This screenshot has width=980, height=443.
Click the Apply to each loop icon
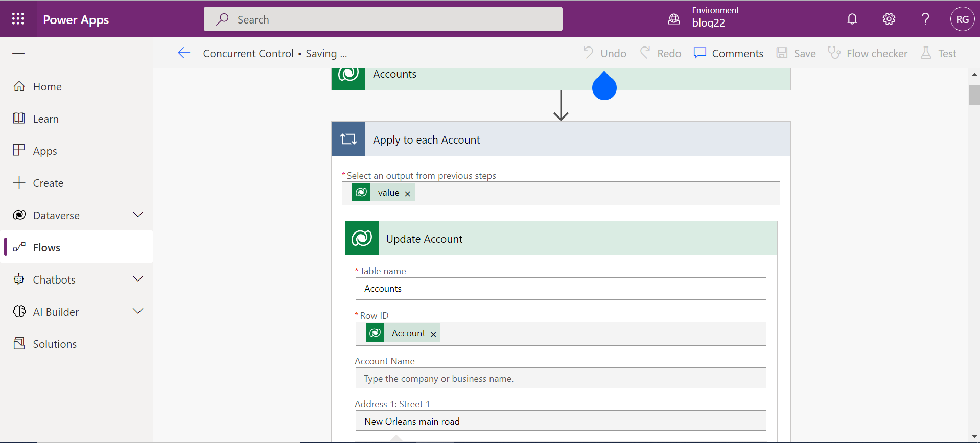pos(348,139)
